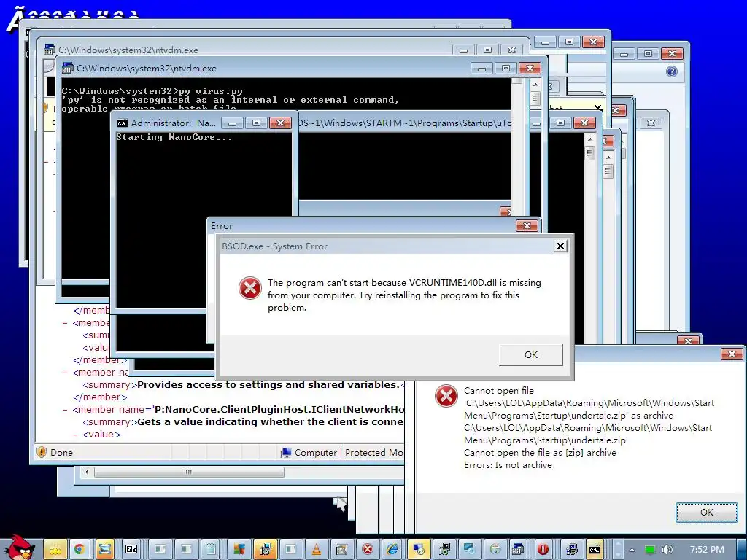
Task: Open the ntvdm taskbar icon
Action: 517,549
